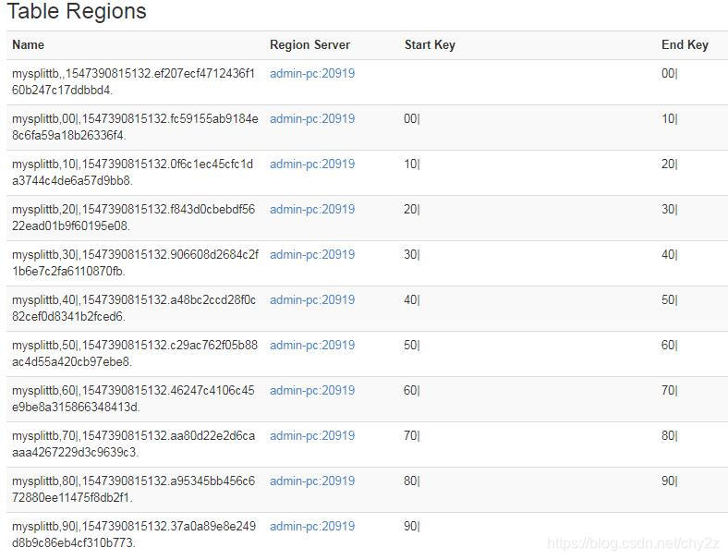Open admin-pc:20919 link in mysplittb,90| row

[x=312, y=526]
